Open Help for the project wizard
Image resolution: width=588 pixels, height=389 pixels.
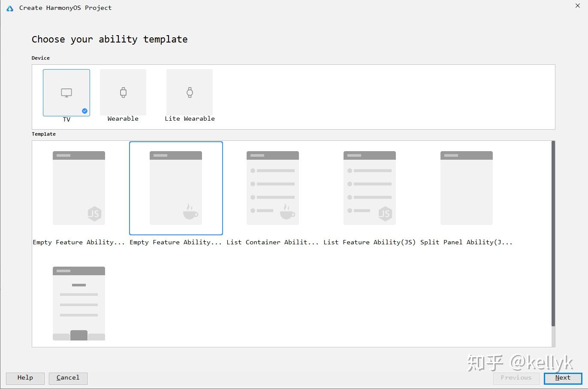click(x=25, y=378)
